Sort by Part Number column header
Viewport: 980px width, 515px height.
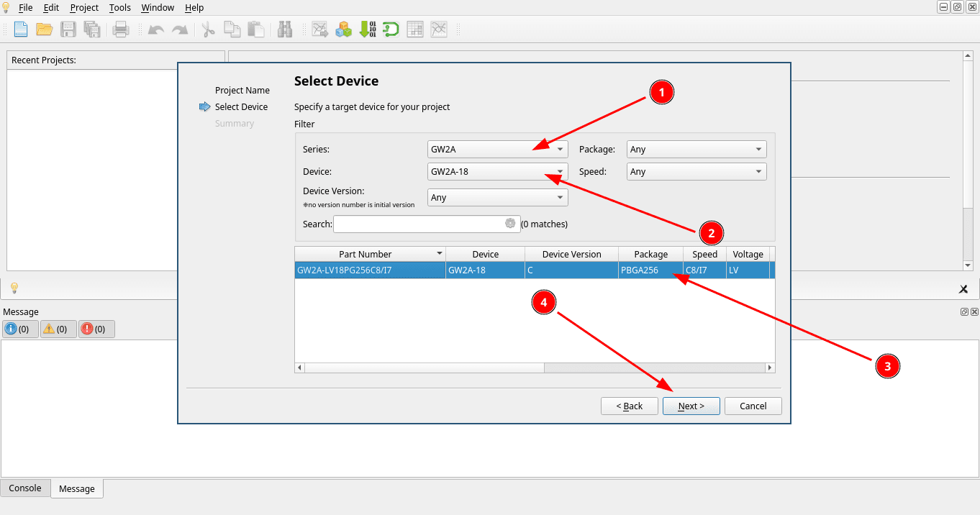click(x=370, y=254)
